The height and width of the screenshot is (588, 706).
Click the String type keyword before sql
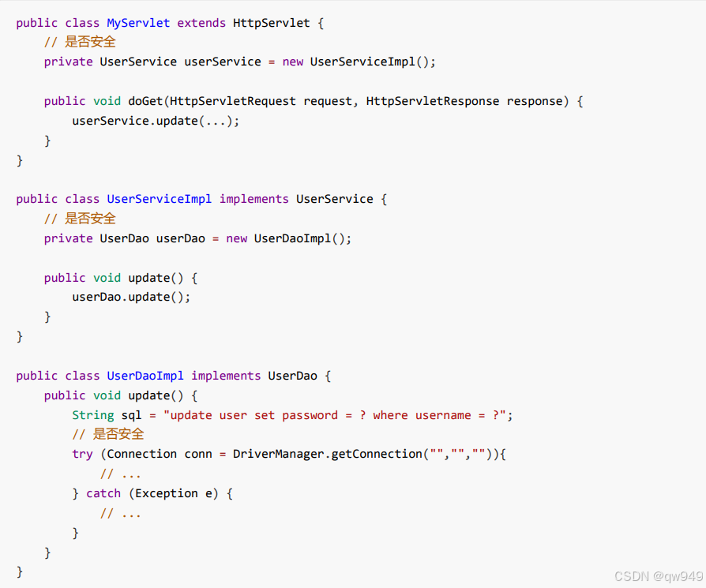tap(93, 415)
